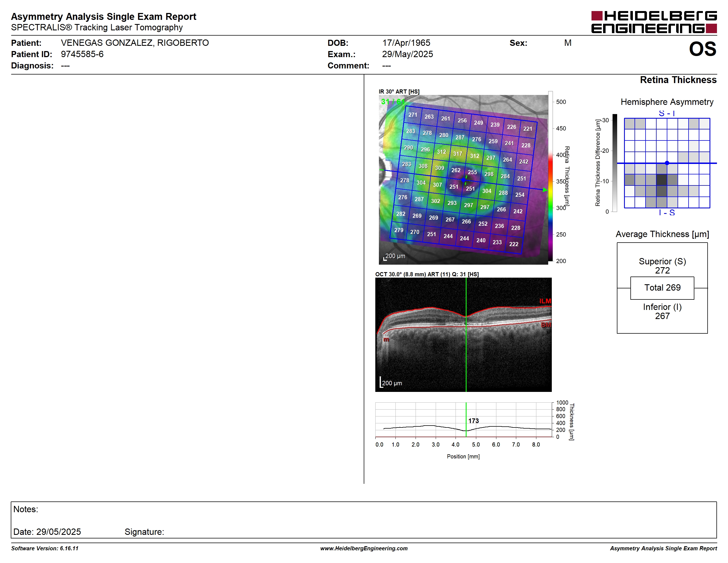Click Software Version: 6.16.11 footer text
728x563 pixels.
45,548
